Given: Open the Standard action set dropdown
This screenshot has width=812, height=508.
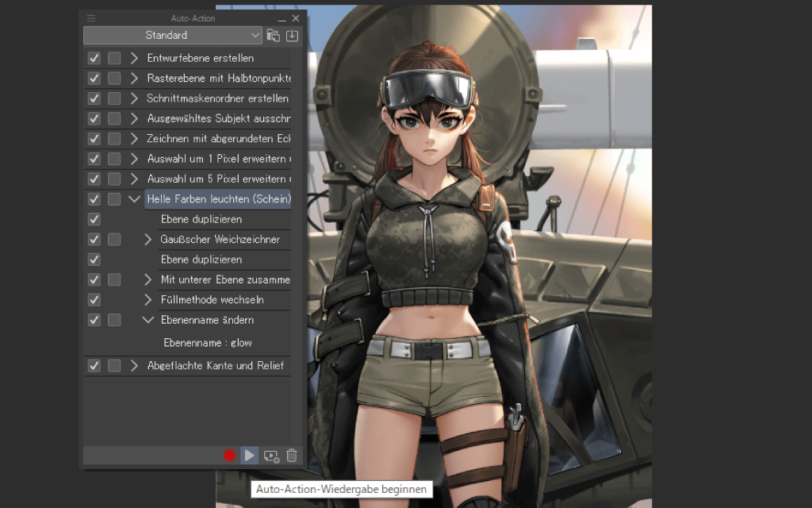Looking at the screenshot, I should pos(172,35).
